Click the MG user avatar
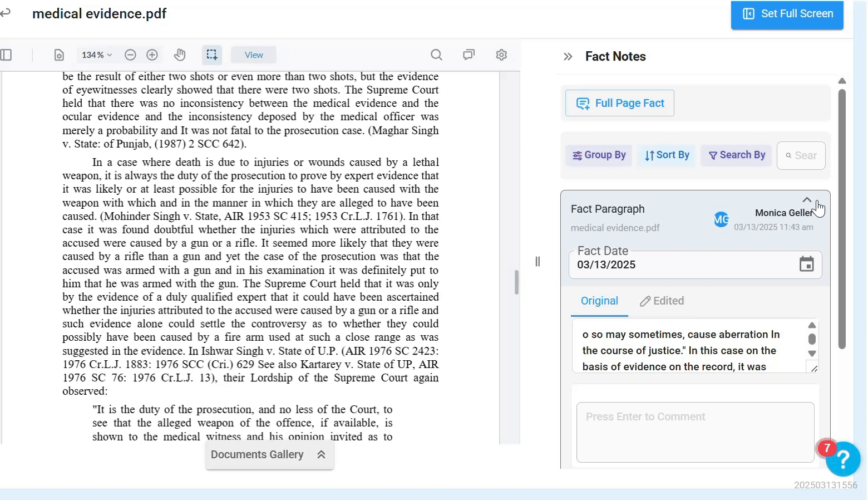Image resolution: width=868 pixels, height=500 pixels. tap(721, 219)
